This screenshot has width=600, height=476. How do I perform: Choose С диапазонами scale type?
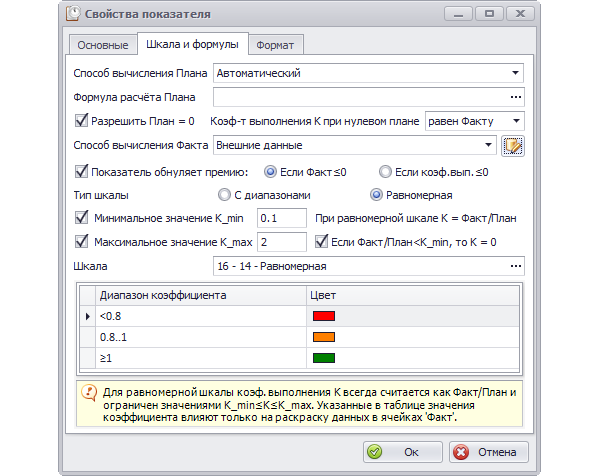pos(224,195)
